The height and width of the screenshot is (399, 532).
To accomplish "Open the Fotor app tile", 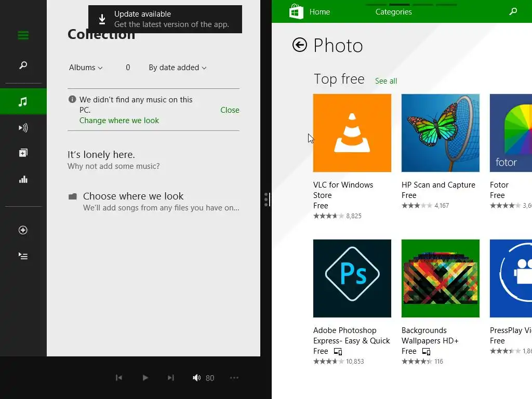I will coord(511,133).
